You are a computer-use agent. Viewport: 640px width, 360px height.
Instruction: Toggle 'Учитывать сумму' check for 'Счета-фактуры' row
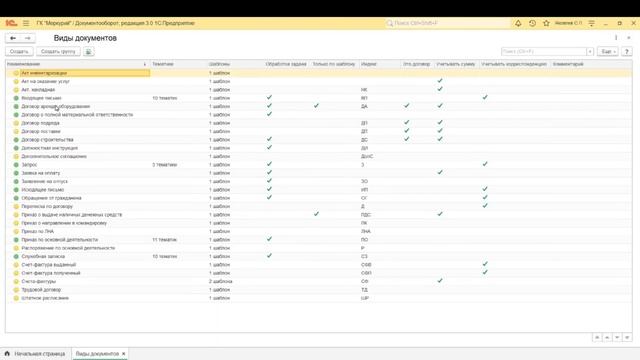pos(440,281)
